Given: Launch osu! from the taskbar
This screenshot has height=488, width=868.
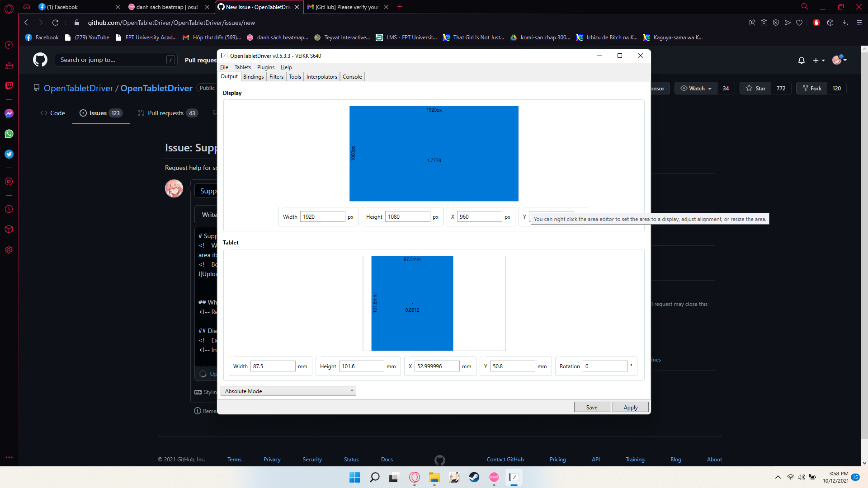Looking at the screenshot, I should pyautogui.click(x=494, y=477).
